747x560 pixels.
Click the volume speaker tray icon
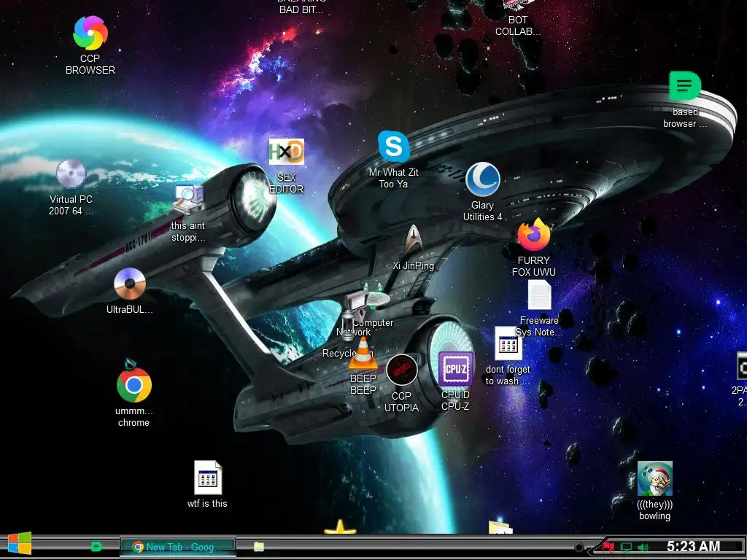click(643, 548)
